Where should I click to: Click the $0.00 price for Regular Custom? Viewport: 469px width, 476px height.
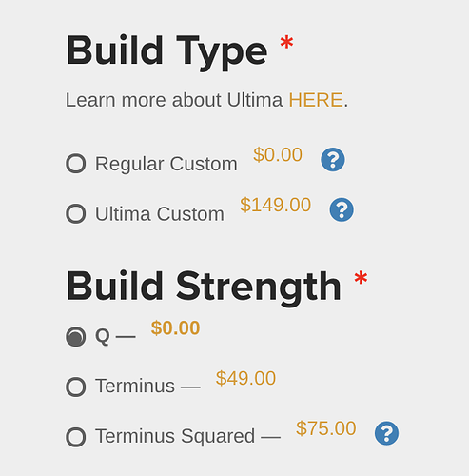click(x=278, y=155)
